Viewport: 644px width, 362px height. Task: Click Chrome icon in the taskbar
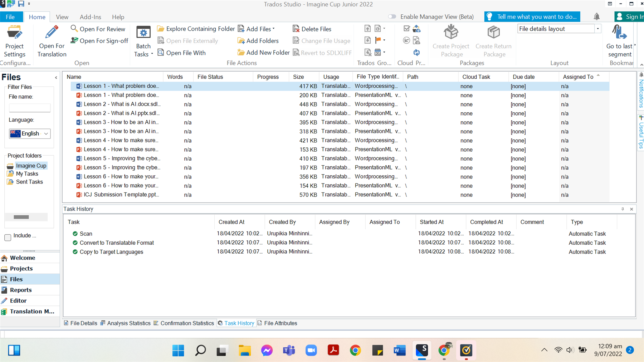coord(355,350)
